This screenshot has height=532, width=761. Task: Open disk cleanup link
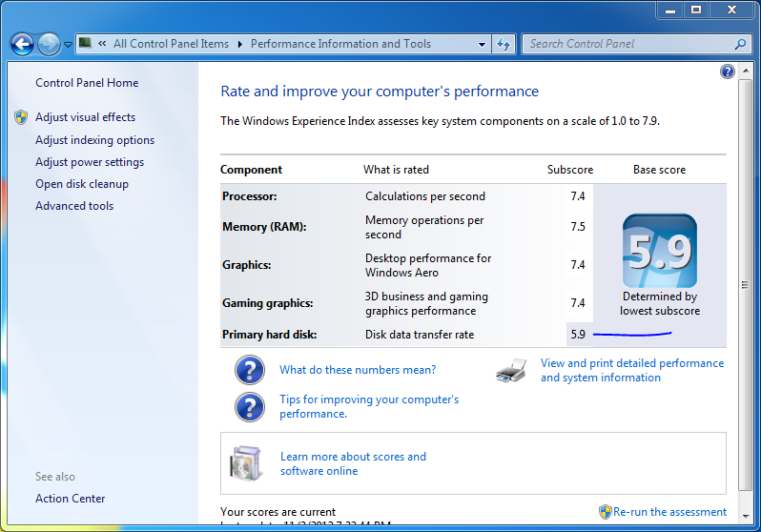pyautogui.click(x=82, y=184)
